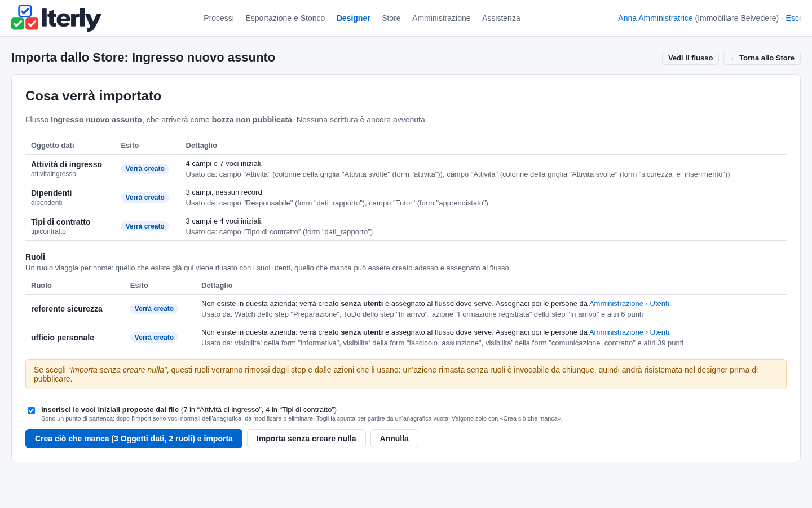Open the Anna Amministratrice profile link
The image size is (812, 508).
click(x=655, y=18)
